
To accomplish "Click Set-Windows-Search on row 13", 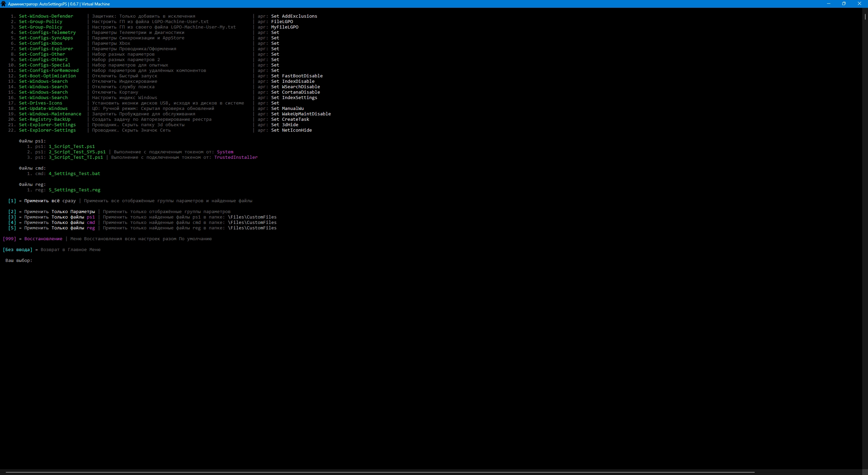I will (43, 81).
